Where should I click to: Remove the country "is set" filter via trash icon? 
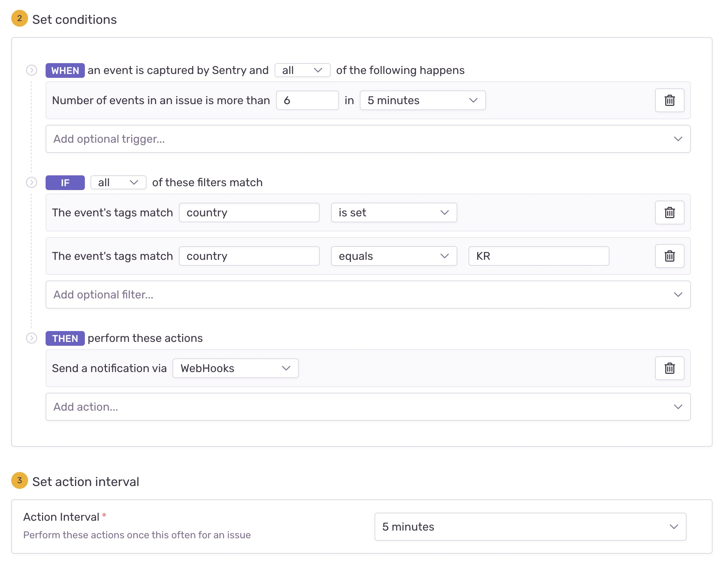click(669, 213)
